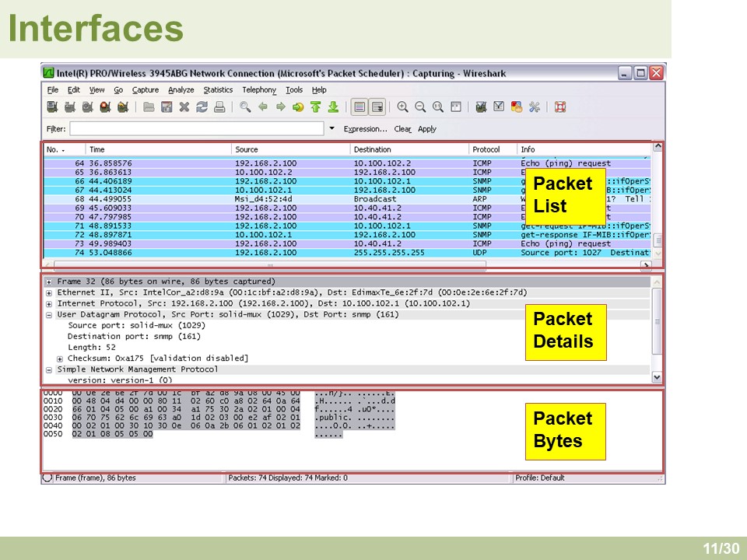This screenshot has height=560, width=747.
Task: Click the go to first packet icon
Action: [x=315, y=107]
